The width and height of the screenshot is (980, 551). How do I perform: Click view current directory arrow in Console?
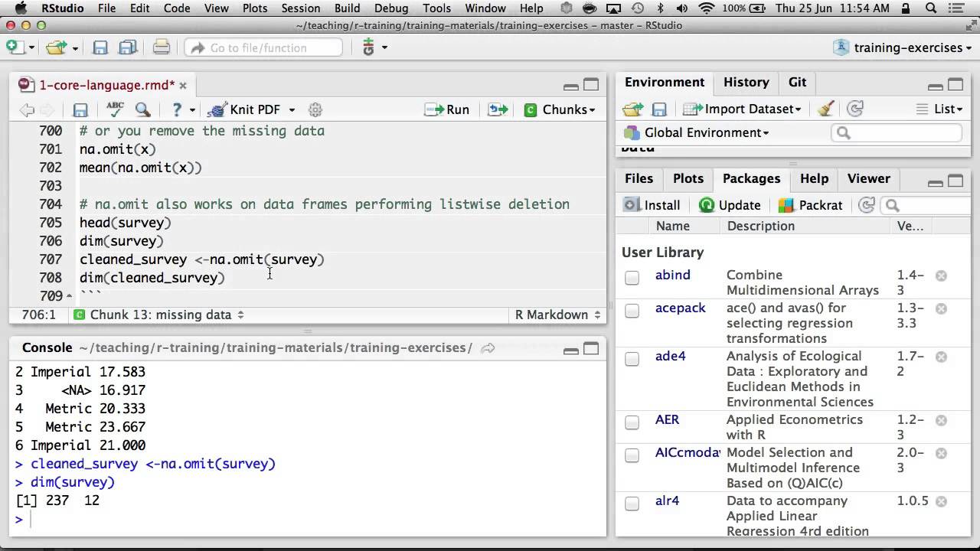pos(488,348)
